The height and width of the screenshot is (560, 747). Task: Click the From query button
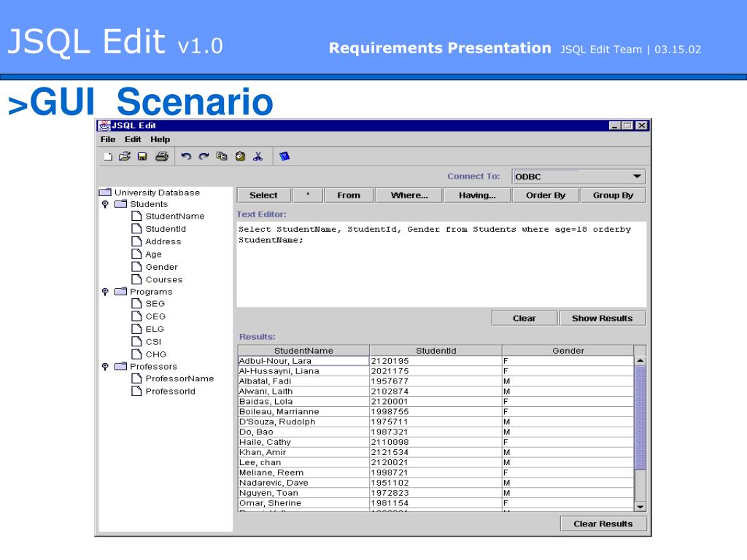349,195
